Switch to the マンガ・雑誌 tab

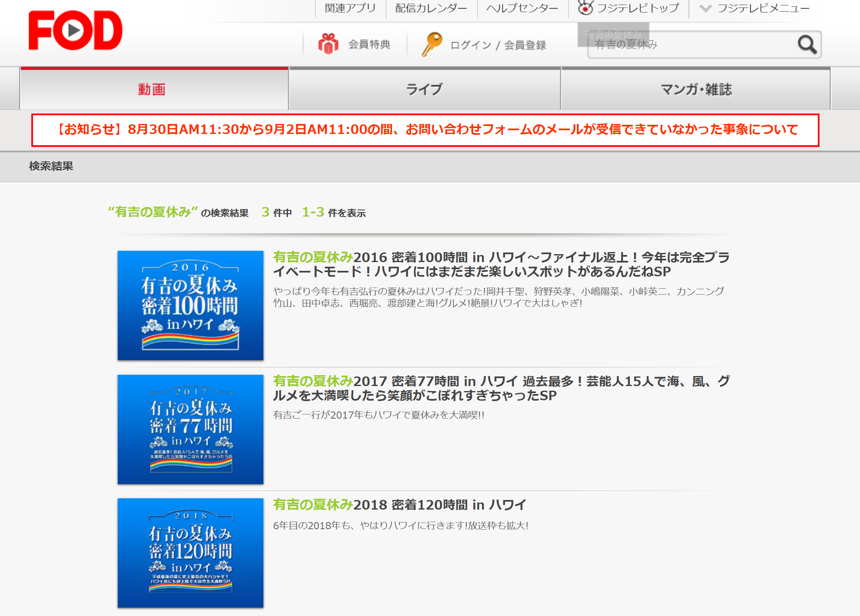[696, 88]
